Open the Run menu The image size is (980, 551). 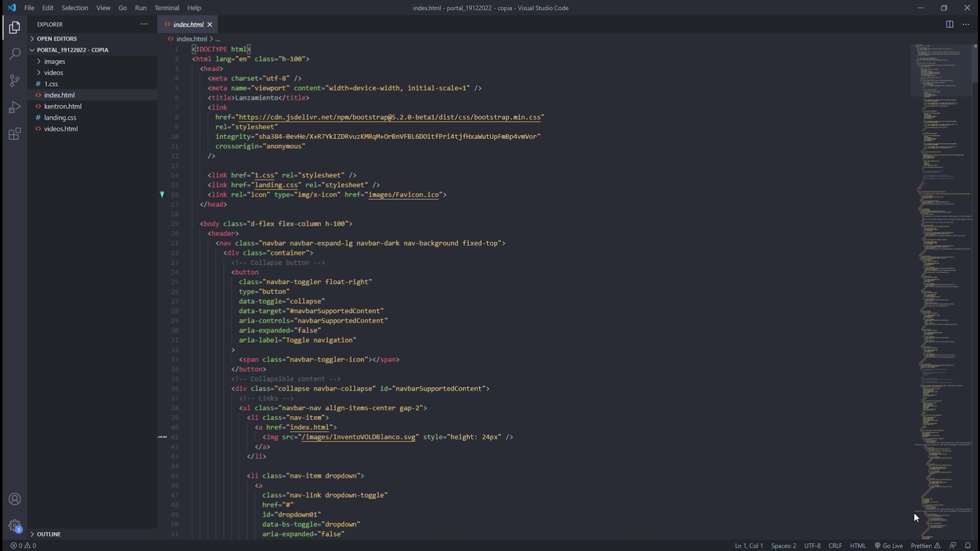tap(140, 8)
